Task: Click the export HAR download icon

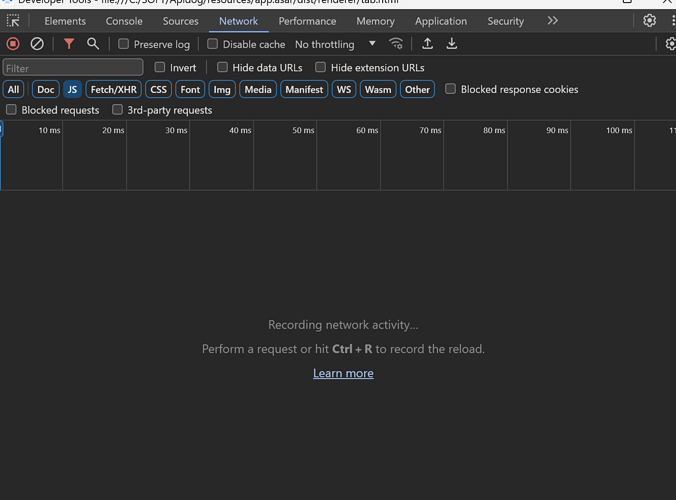Action: [x=451, y=44]
